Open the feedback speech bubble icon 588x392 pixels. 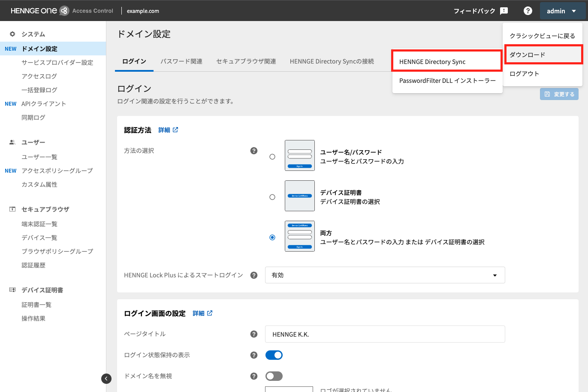click(504, 11)
